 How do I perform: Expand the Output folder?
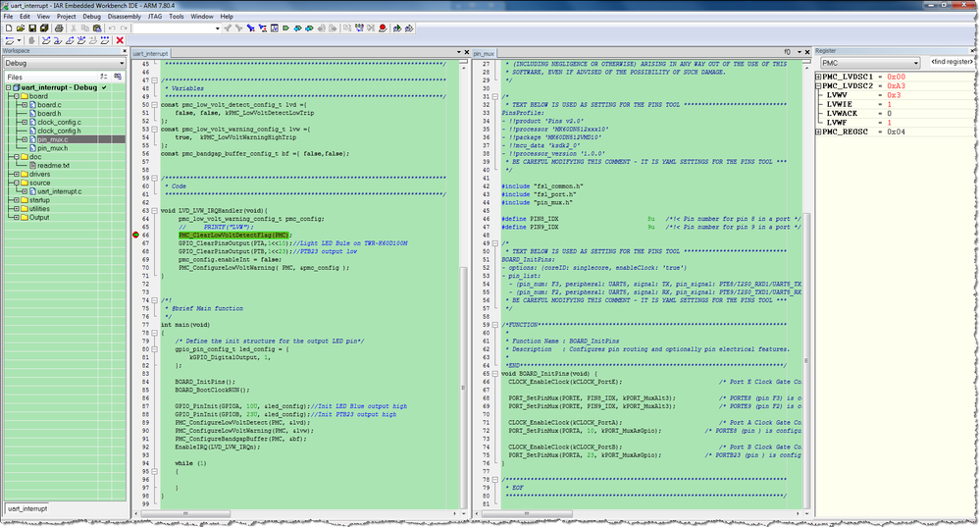tap(17, 218)
